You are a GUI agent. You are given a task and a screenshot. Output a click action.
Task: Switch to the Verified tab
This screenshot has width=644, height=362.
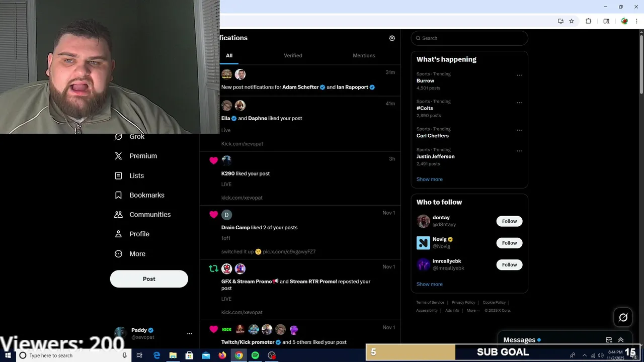click(x=293, y=56)
